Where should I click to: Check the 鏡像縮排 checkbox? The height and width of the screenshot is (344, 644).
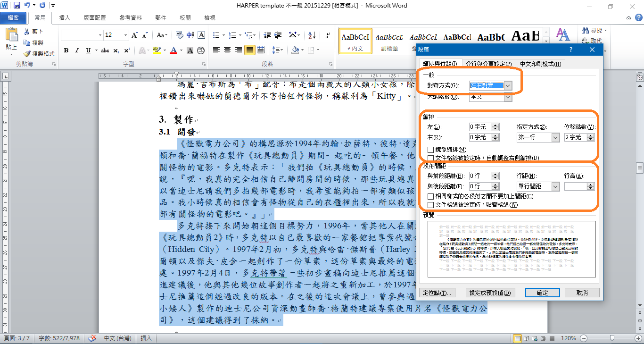tap(430, 150)
